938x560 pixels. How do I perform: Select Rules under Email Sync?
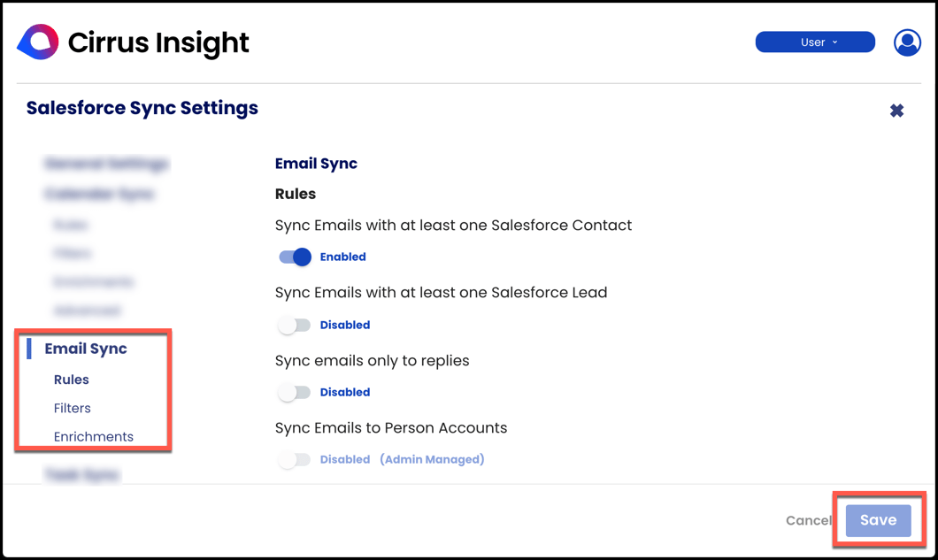tap(72, 380)
